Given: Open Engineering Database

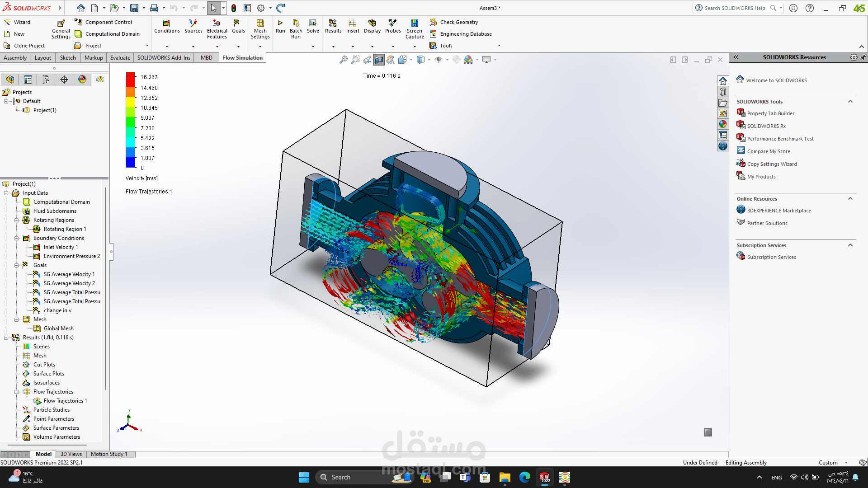Looking at the screenshot, I should coord(461,34).
